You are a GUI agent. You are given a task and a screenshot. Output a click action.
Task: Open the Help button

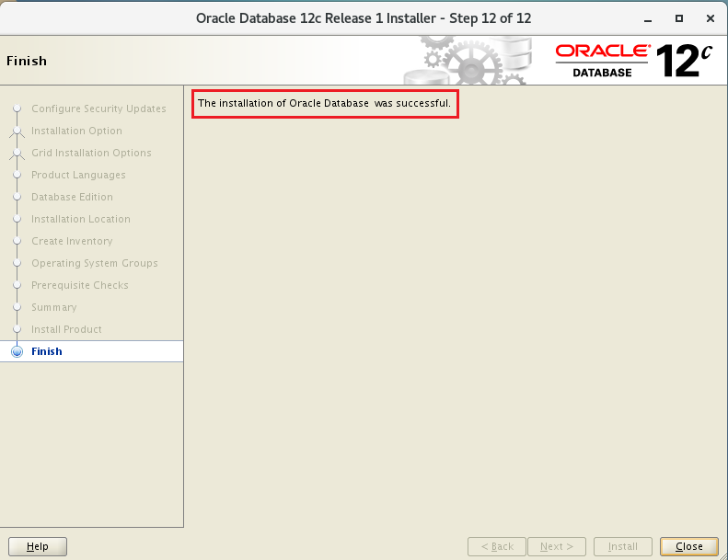pyautogui.click(x=38, y=546)
